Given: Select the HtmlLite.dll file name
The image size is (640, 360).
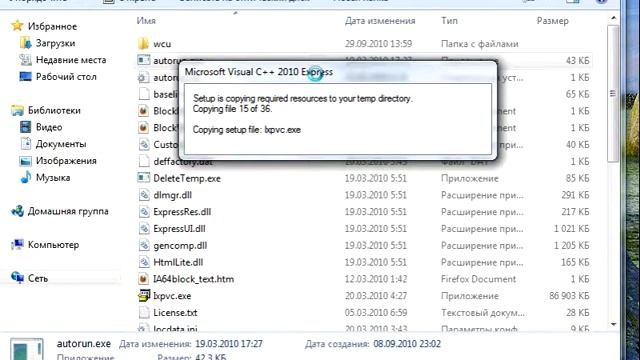Looking at the screenshot, I should click(178, 262).
